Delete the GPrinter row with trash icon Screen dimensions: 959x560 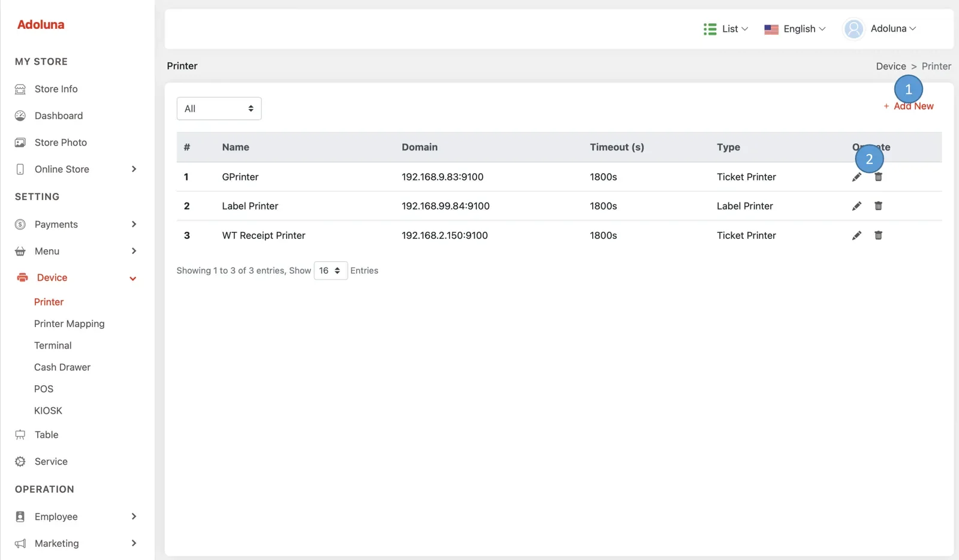coord(878,177)
